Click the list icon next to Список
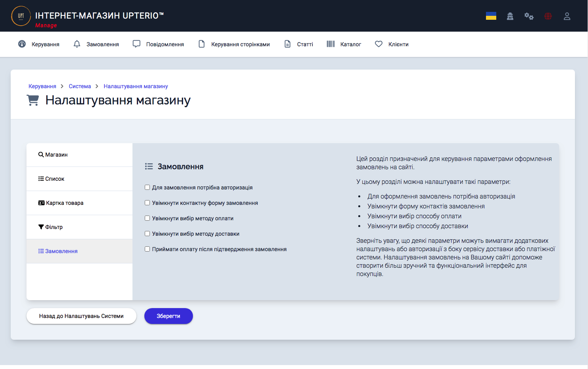Screen dimensions: 588x369 click(41, 179)
